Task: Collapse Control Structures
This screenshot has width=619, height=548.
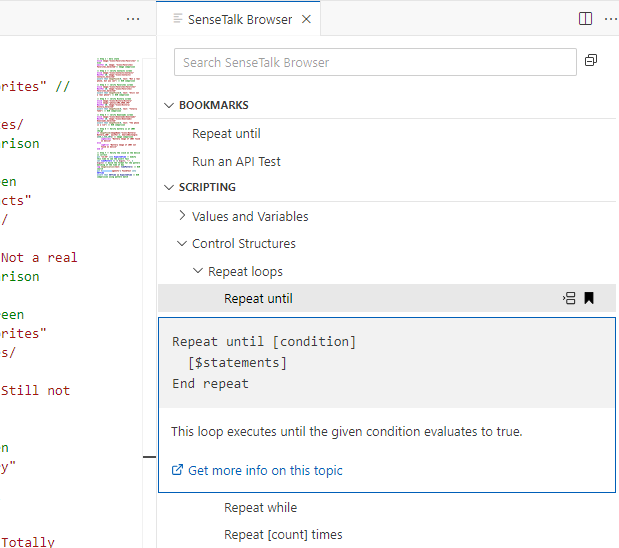Action: 182,243
